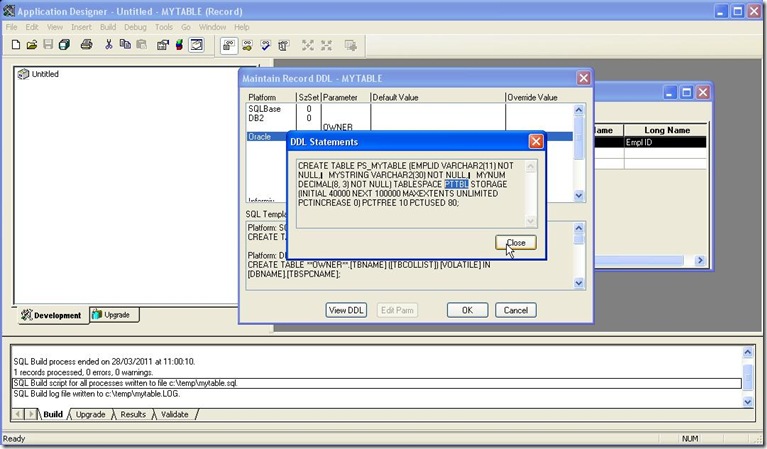Viewport: 767px width, 449px height.
Task: Open the Window menu
Action: click(212, 27)
